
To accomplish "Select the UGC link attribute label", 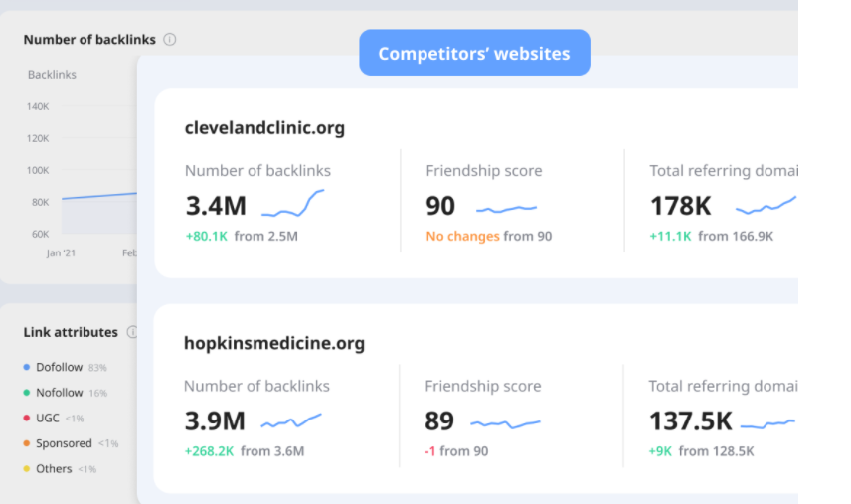I will [47, 418].
